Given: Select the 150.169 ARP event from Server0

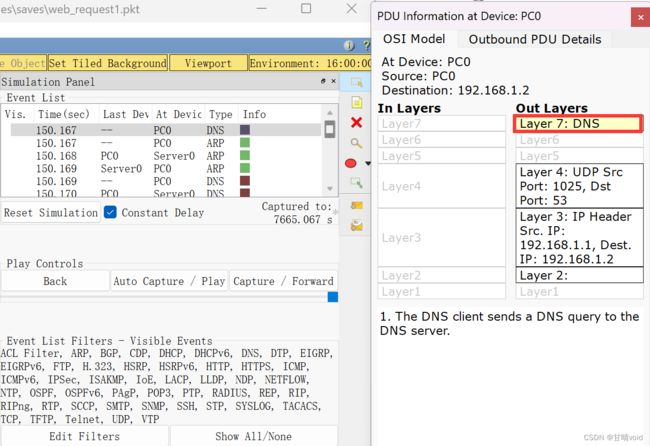Looking at the screenshot, I should pos(166,169).
